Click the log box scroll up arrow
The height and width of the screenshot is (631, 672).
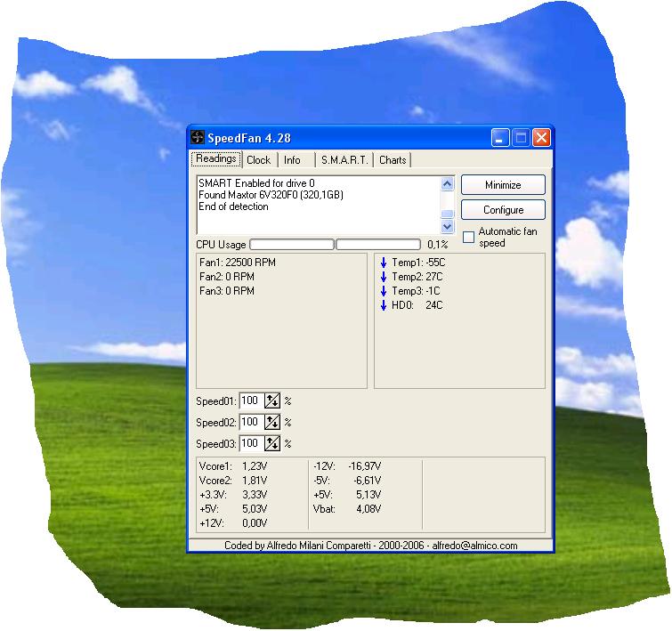447,184
